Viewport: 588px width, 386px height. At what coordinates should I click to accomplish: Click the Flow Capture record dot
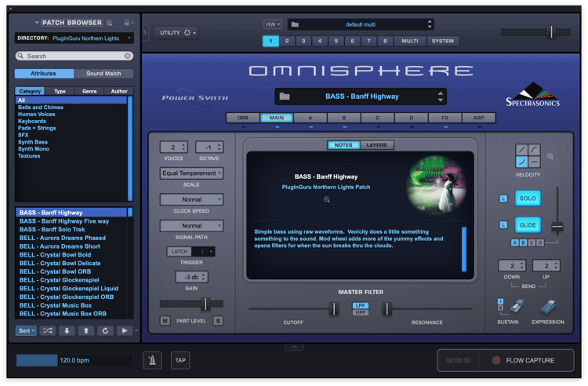click(x=496, y=360)
